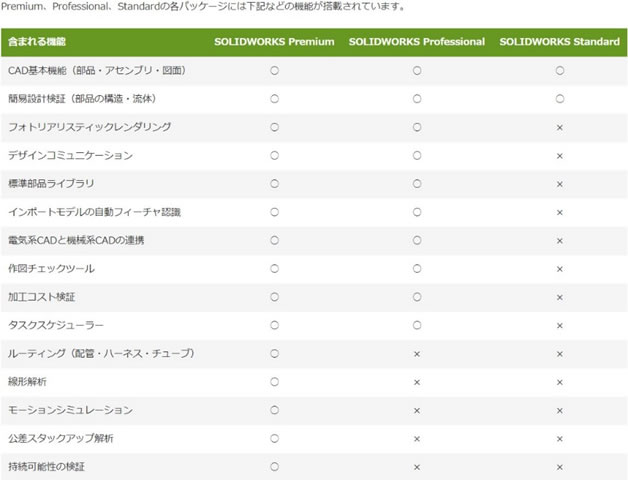Click Professional circle mark for デザインコミュニケーション
This screenshot has height=480, width=628.
417,155
